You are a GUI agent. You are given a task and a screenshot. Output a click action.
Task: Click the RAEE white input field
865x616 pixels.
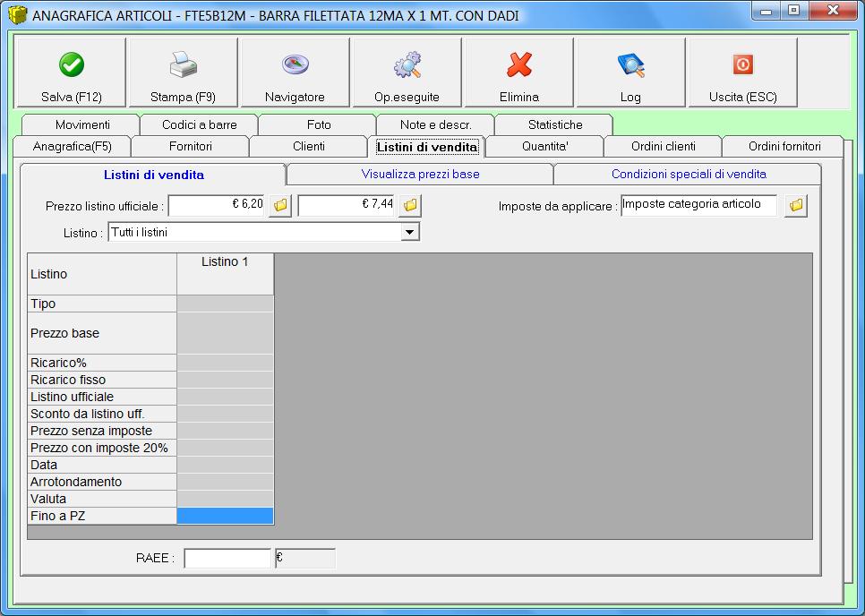[227, 558]
